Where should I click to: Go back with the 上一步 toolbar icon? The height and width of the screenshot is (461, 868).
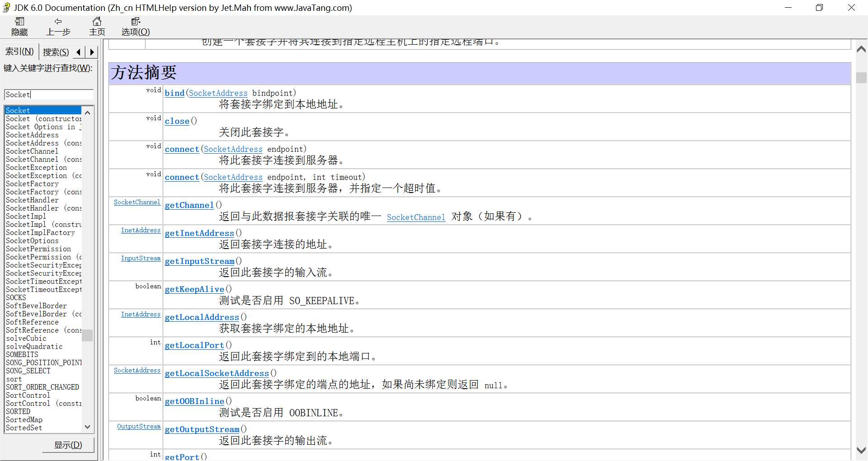(58, 27)
